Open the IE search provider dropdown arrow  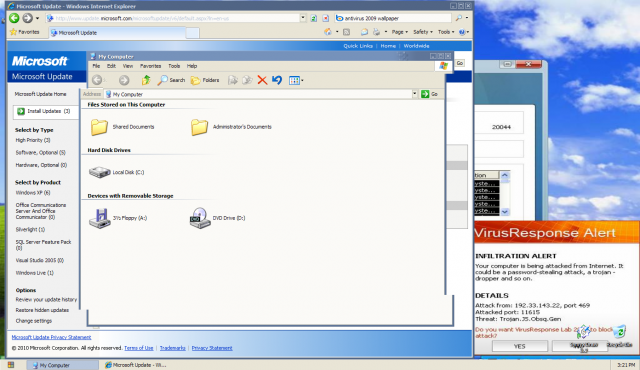pos(467,18)
